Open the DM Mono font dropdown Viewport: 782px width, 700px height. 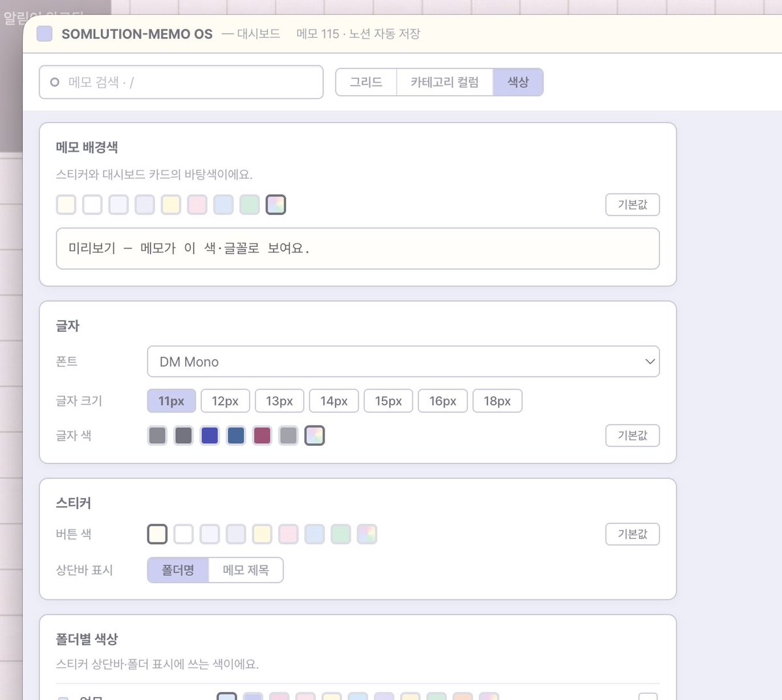[x=403, y=362]
